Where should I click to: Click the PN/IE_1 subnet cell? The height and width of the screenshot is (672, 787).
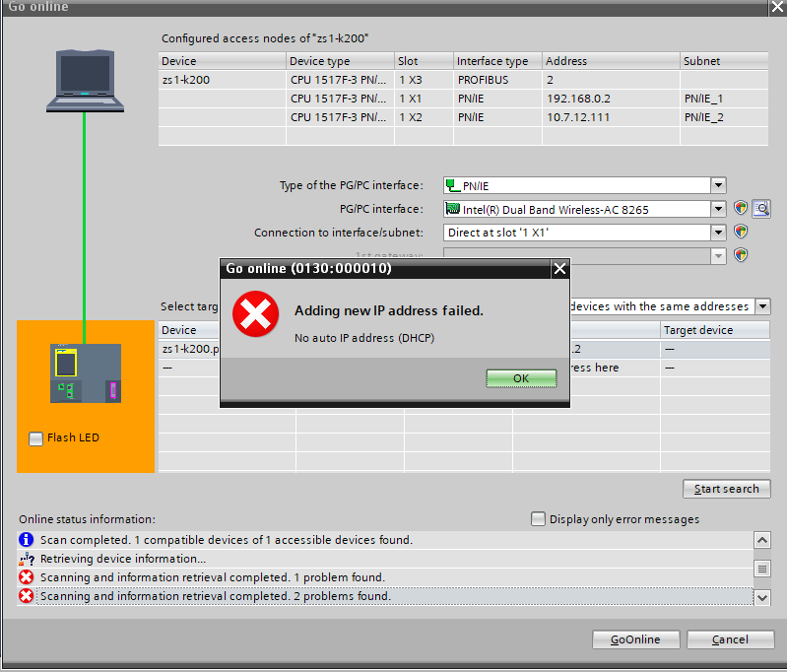pyautogui.click(x=724, y=99)
